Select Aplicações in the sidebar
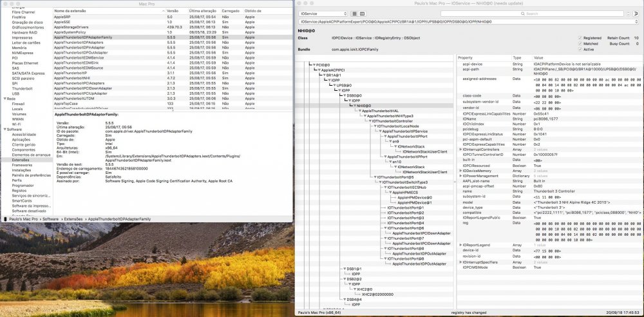The width and height of the screenshot is (644, 317). [21, 139]
